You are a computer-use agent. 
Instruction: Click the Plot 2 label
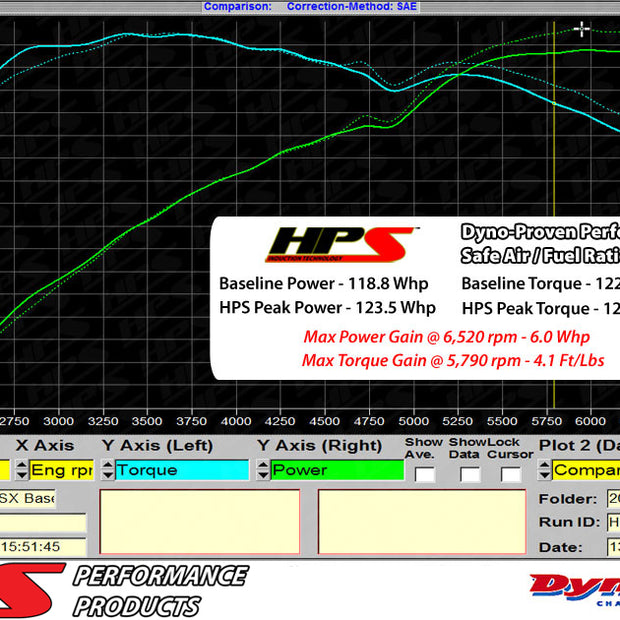click(x=579, y=446)
